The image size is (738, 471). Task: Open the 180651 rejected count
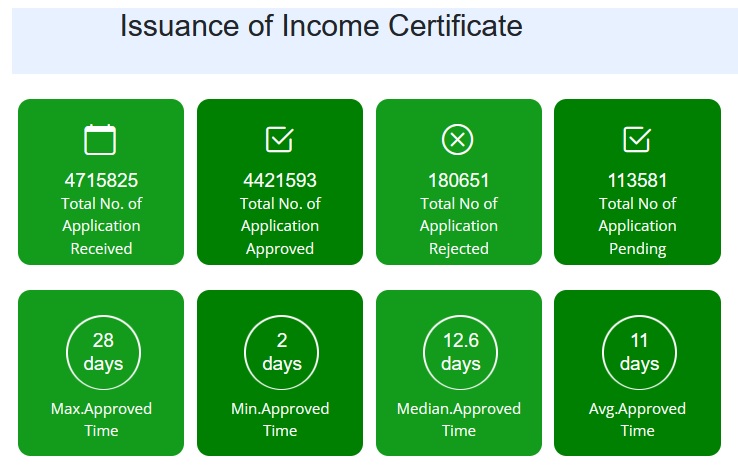[458, 181]
